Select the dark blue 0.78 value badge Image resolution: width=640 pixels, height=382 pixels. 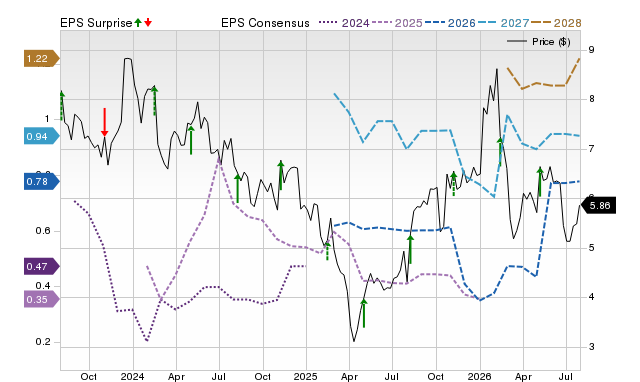(42, 181)
